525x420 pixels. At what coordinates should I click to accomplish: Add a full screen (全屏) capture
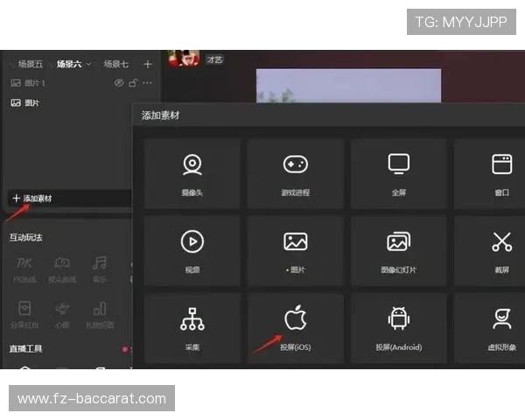tap(398, 172)
